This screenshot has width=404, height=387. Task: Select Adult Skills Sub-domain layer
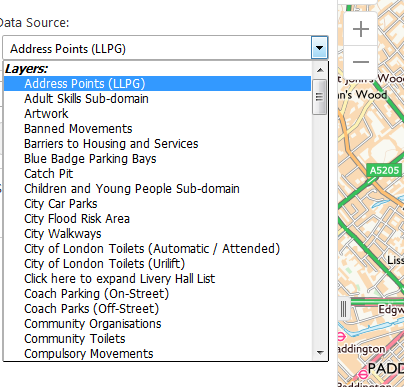coord(157,99)
